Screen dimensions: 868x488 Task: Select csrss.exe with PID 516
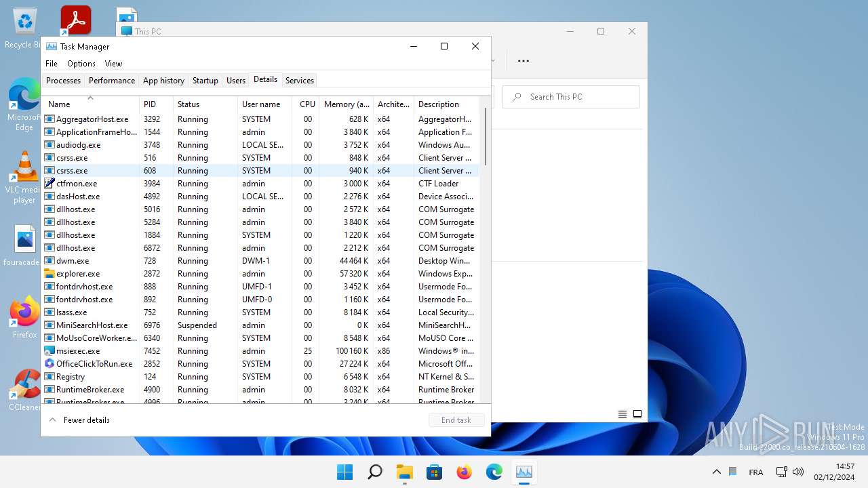click(261, 158)
